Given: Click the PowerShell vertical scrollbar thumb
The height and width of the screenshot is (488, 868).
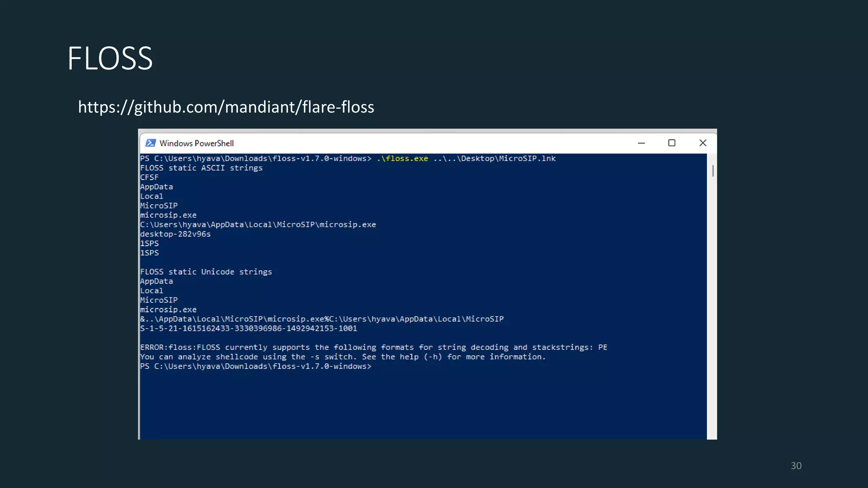Looking at the screenshot, I should point(713,171).
